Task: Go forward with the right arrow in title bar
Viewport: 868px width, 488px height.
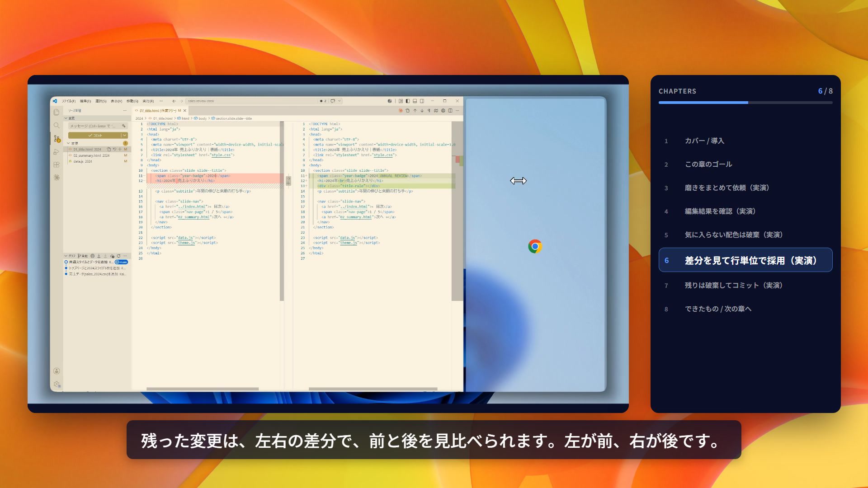Action: [181, 101]
